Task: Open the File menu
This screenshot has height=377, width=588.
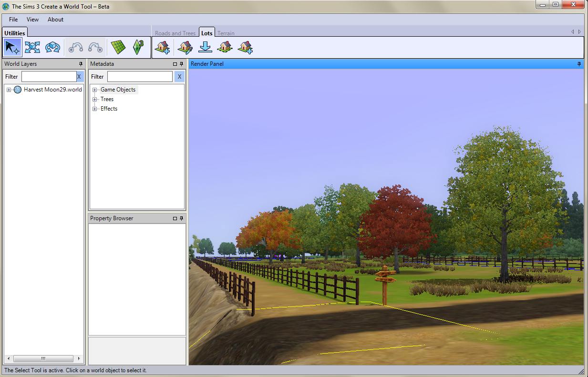Action: [x=13, y=20]
